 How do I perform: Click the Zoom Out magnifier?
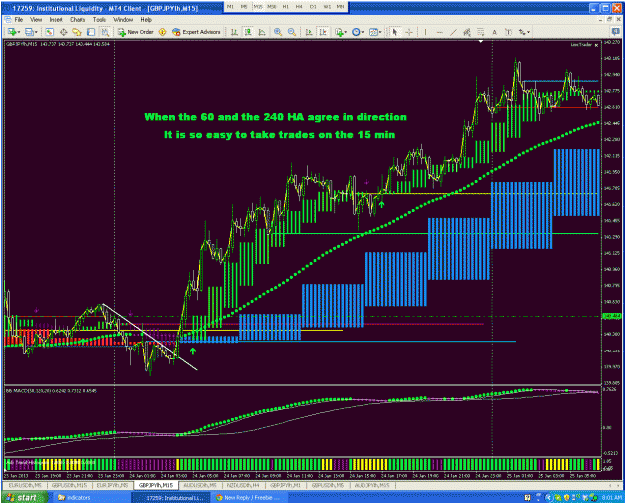coord(292,32)
